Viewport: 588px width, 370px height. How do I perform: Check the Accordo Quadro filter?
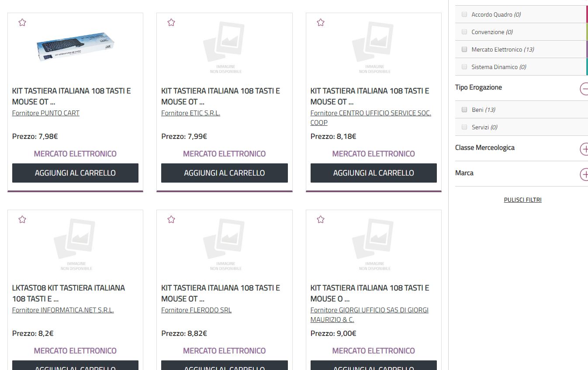(464, 14)
